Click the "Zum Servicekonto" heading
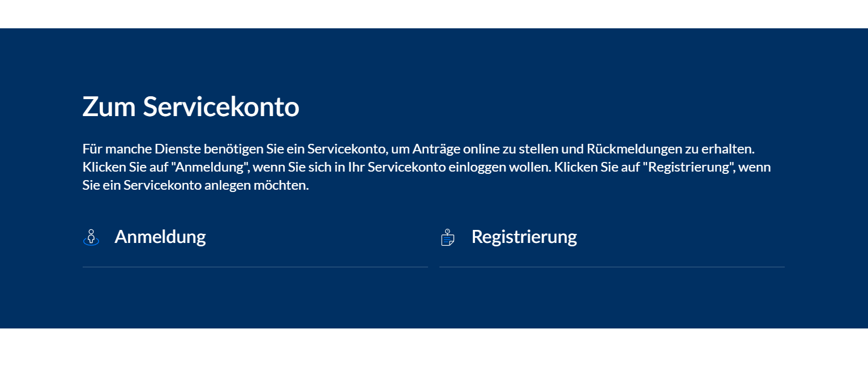 191,106
